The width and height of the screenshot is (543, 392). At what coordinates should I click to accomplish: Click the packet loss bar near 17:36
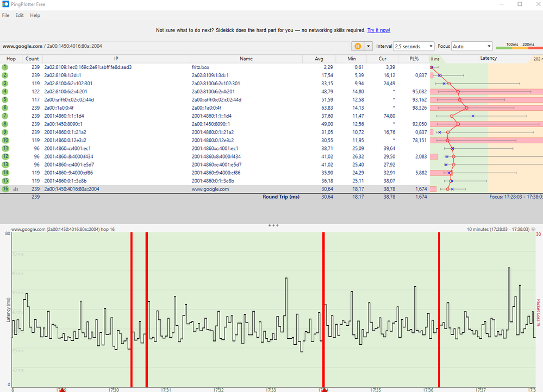tap(439, 309)
